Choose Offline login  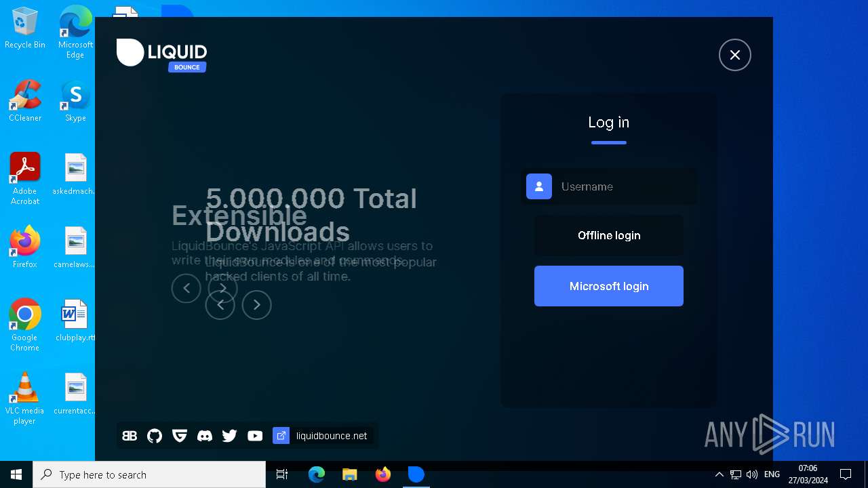[x=609, y=235]
